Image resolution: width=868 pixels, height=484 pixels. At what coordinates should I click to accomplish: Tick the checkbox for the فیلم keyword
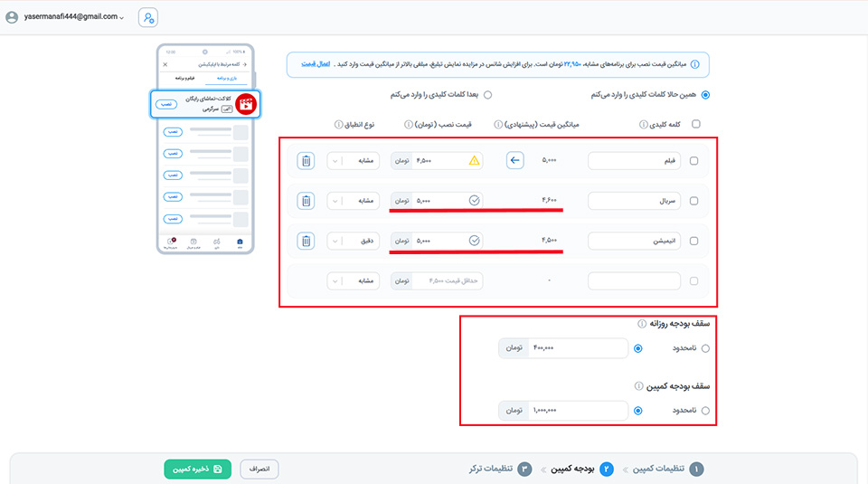[693, 161]
